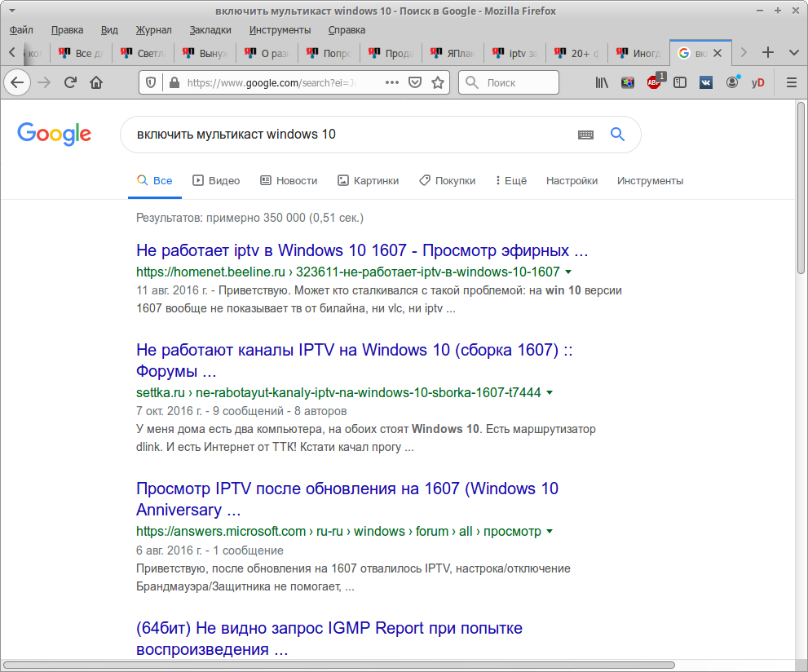Screen dimensions: 808x672
Task: Open the Firefox home page
Action: point(96,82)
